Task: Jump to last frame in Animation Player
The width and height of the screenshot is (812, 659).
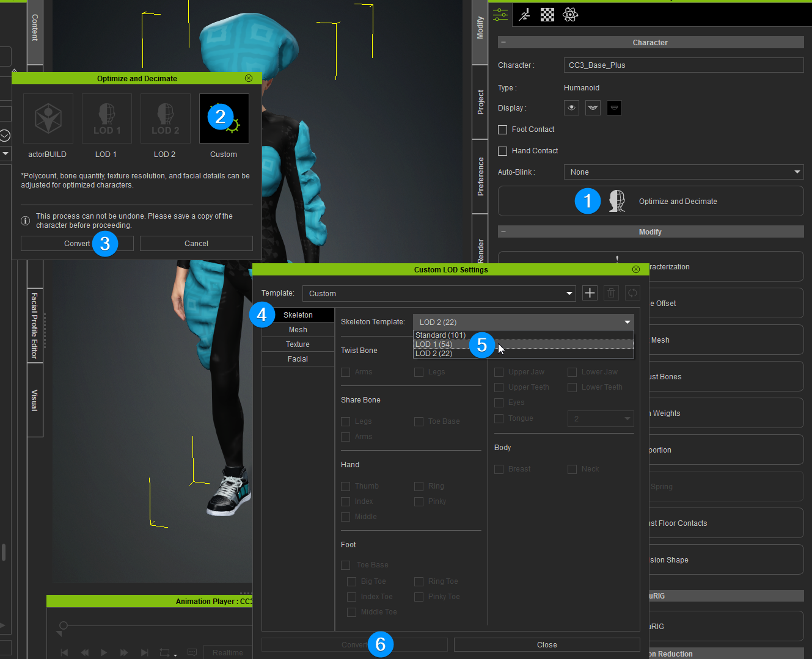Action: click(x=145, y=652)
